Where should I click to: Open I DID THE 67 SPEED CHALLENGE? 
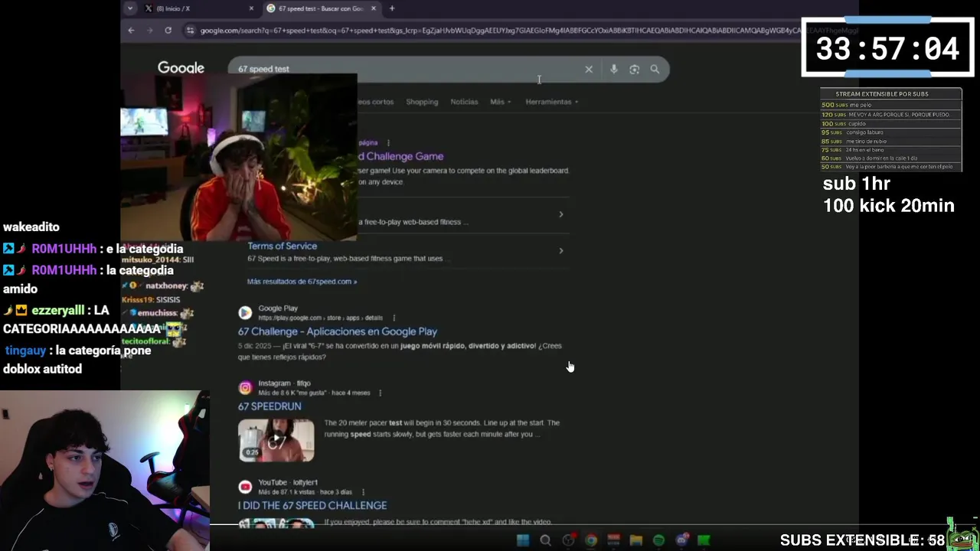coord(312,506)
